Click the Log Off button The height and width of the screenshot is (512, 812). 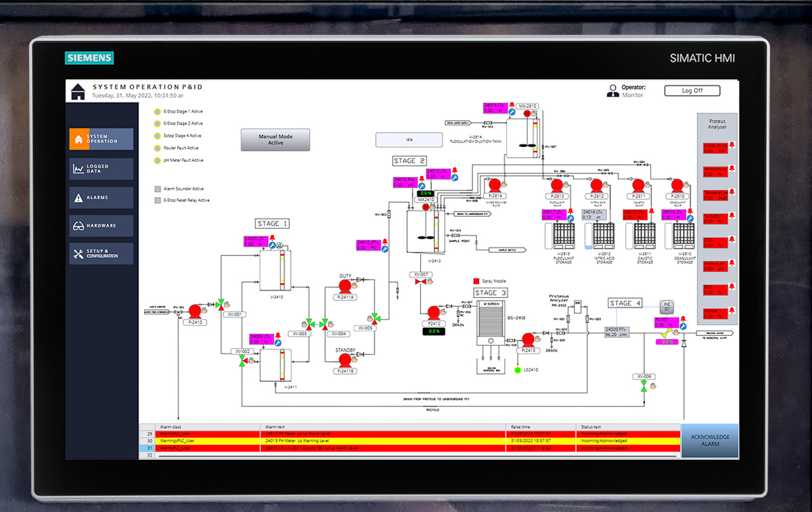(692, 91)
